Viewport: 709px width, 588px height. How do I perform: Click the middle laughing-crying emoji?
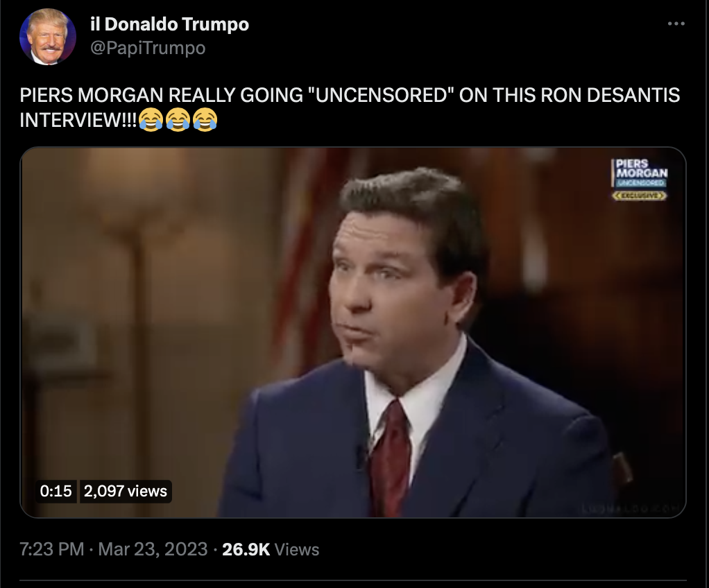178,120
